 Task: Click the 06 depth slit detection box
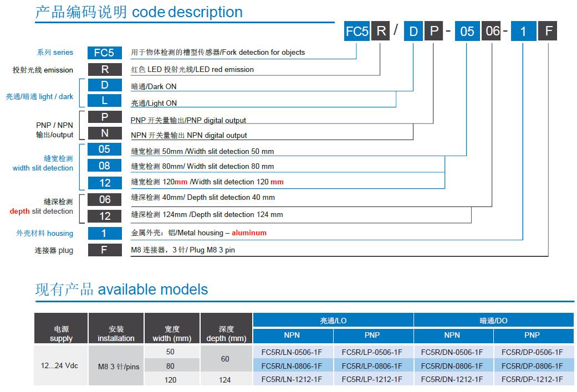click(x=104, y=199)
